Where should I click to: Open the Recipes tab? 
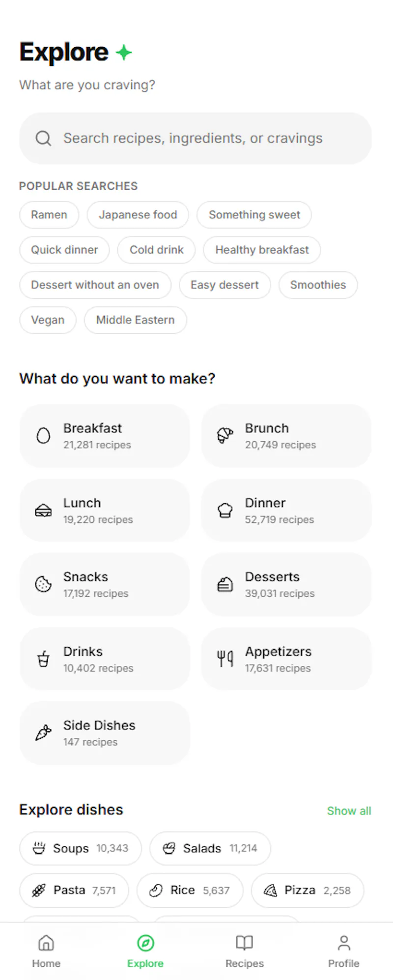click(x=245, y=951)
